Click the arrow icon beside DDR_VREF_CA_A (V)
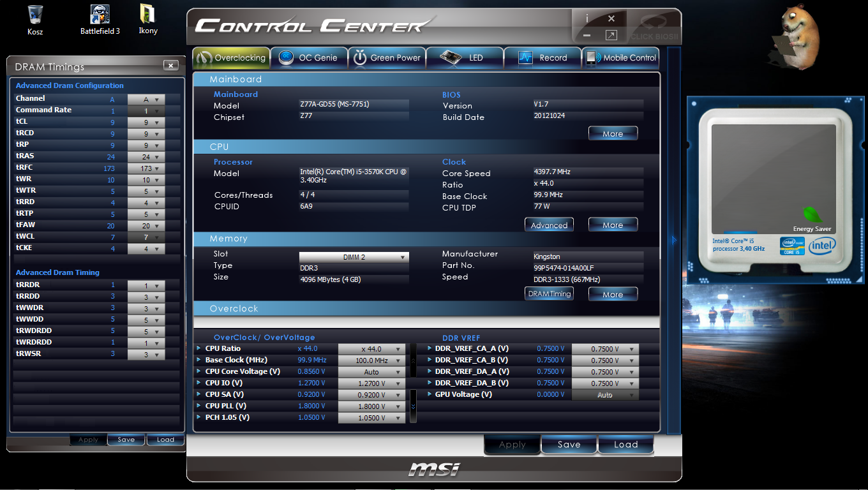 [430, 348]
